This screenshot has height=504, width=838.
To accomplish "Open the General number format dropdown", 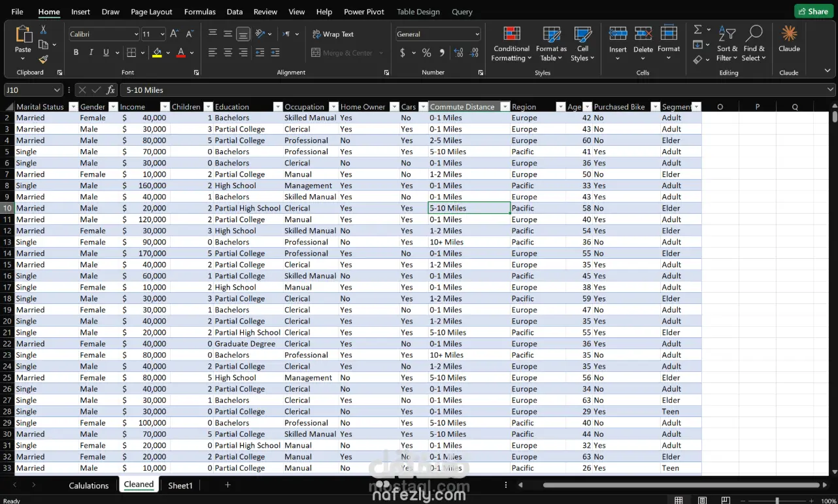I will tap(477, 34).
